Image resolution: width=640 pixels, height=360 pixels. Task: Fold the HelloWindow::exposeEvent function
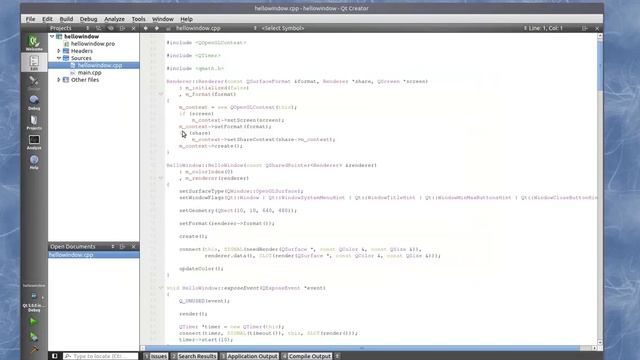click(161, 288)
